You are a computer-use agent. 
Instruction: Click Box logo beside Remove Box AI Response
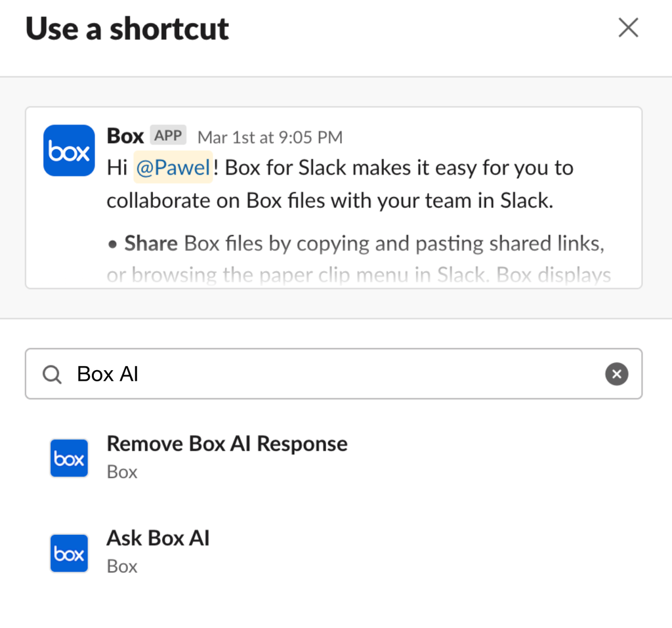[x=69, y=458]
